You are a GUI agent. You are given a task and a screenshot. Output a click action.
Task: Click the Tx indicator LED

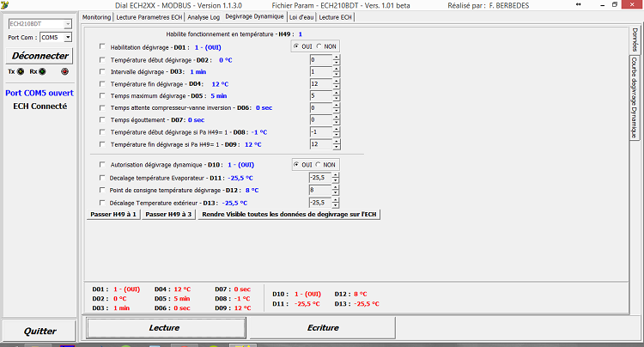point(21,72)
